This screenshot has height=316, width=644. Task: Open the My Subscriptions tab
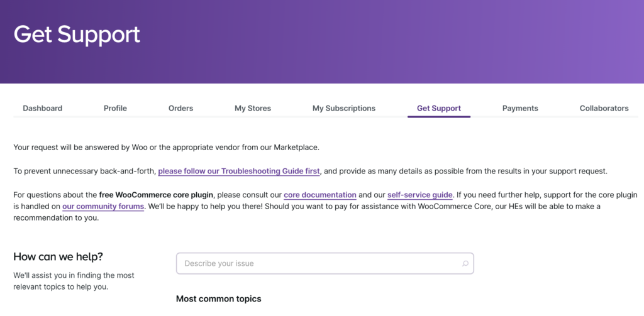coord(344,108)
